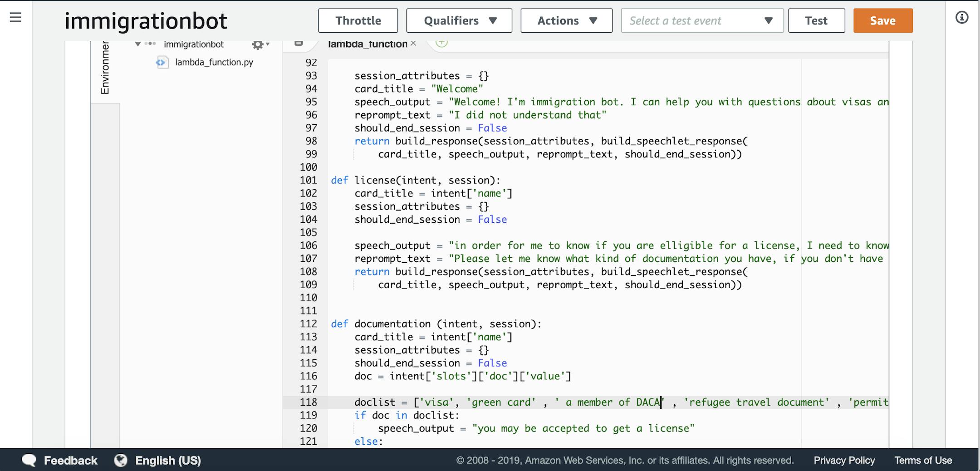Collapse the immigrationbot folder tree
This screenshot has width=980, height=471.
pyautogui.click(x=138, y=44)
